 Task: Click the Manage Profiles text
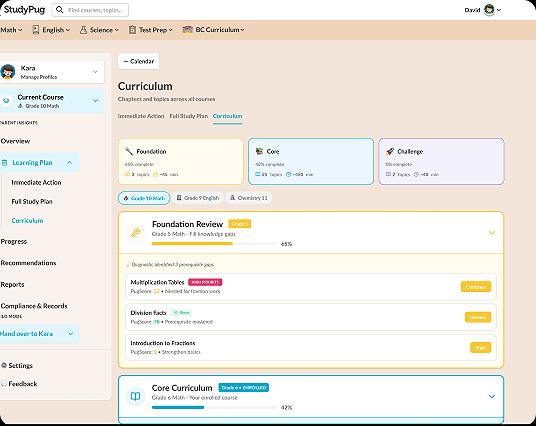click(x=39, y=77)
